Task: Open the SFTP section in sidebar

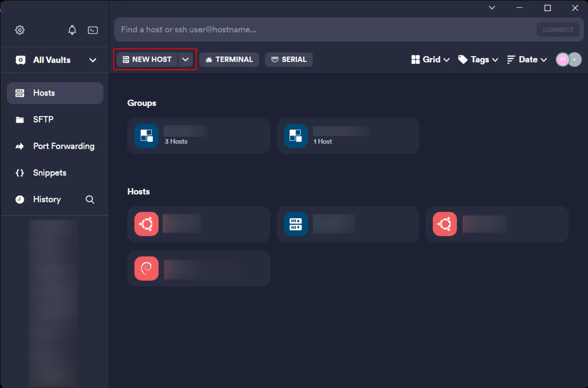Action: click(x=43, y=119)
